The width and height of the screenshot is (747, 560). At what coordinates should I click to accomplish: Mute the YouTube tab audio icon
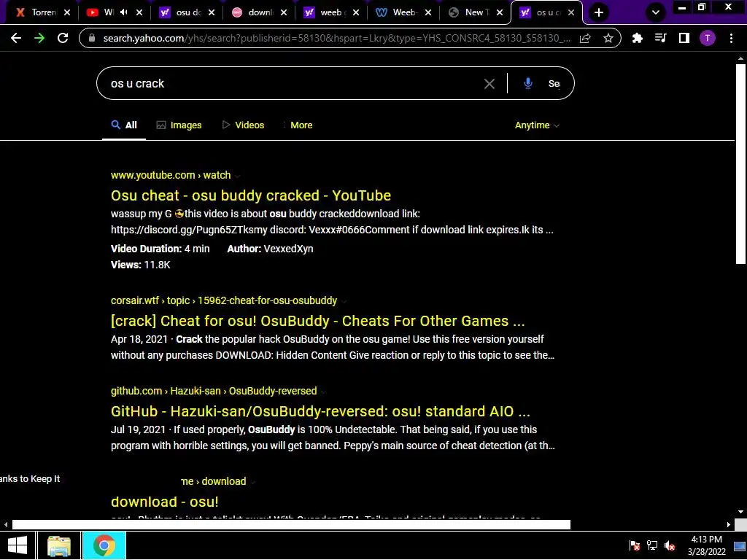(124, 12)
